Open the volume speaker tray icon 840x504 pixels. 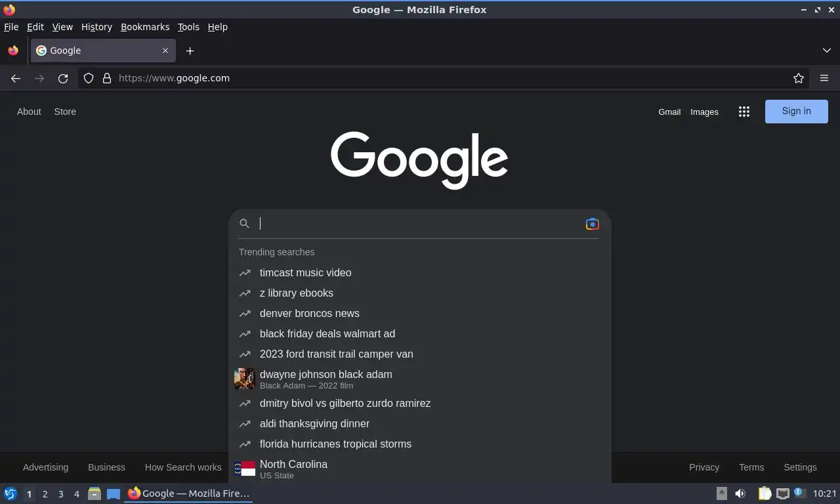(740, 493)
